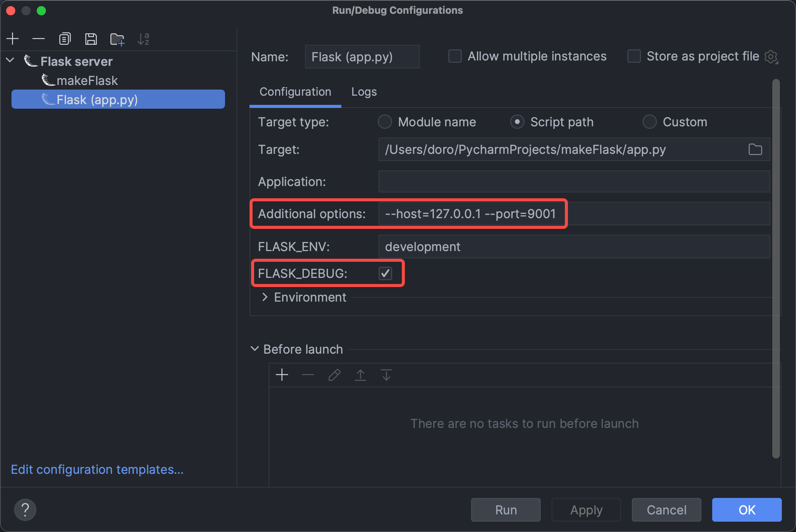Click the add new configuration plus icon
This screenshot has width=796, height=532.
click(x=13, y=39)
